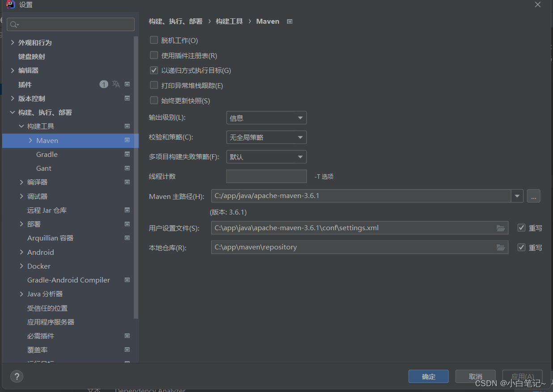Expand the 编辑器 tree node
553x392 pixels.
point(13,70)
